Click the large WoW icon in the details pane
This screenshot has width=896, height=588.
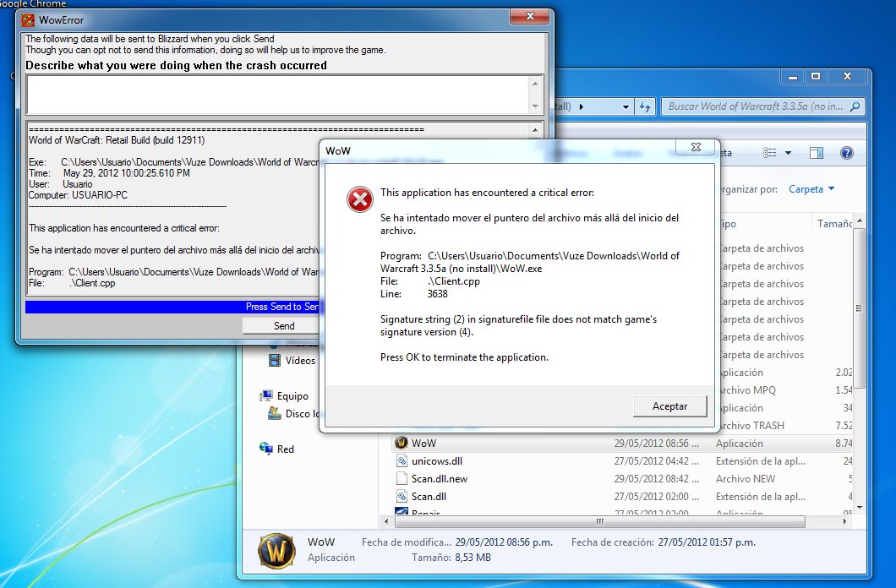[276, 551]
